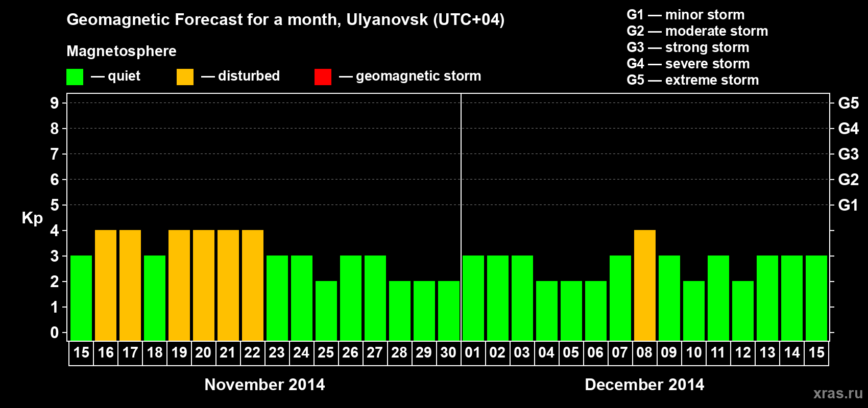868x408 pixels.
Task: Click the green bar for December 12
Action: point(743,311)
